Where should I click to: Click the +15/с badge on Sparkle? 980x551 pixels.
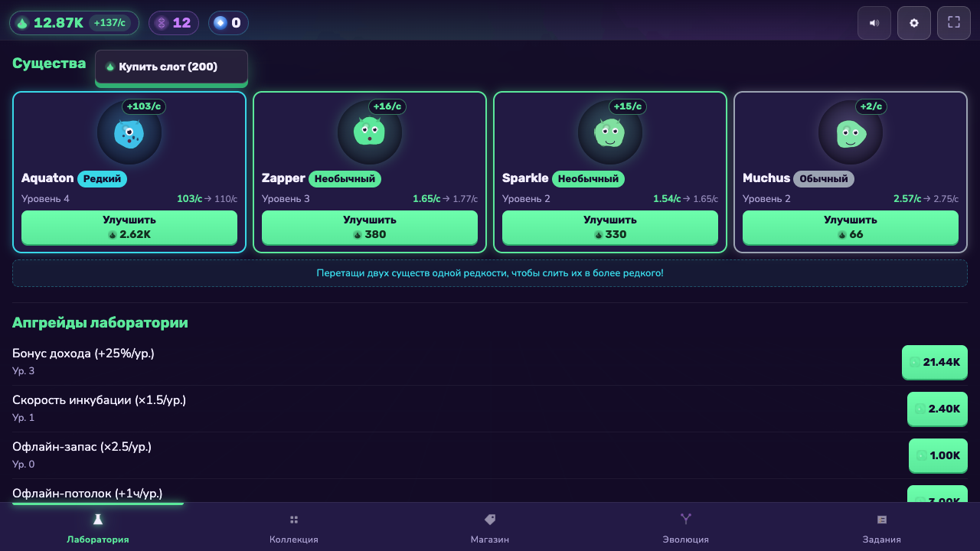627,106
